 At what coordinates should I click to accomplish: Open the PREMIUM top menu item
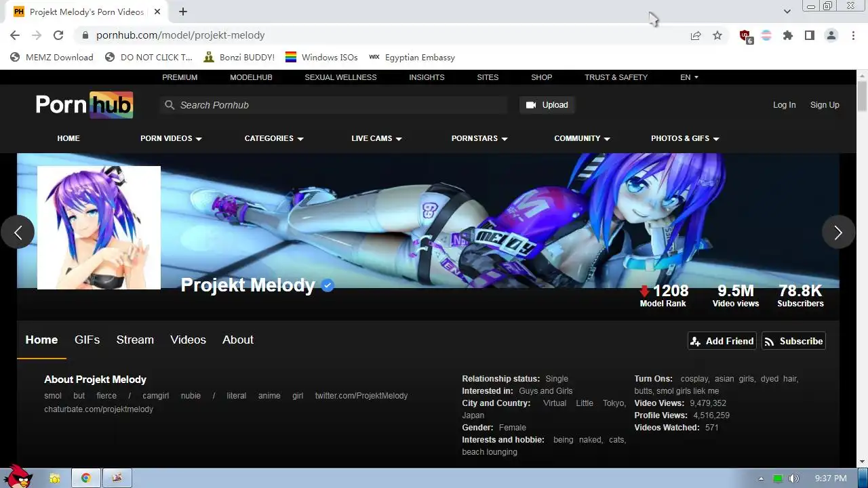pos(180,77)
